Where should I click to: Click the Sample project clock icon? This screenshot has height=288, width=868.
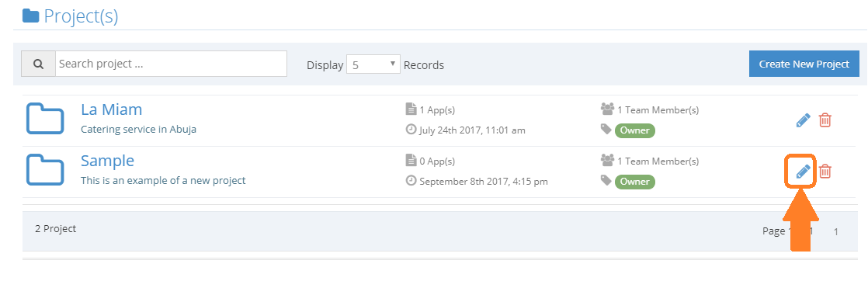click(x=411, y=181)
